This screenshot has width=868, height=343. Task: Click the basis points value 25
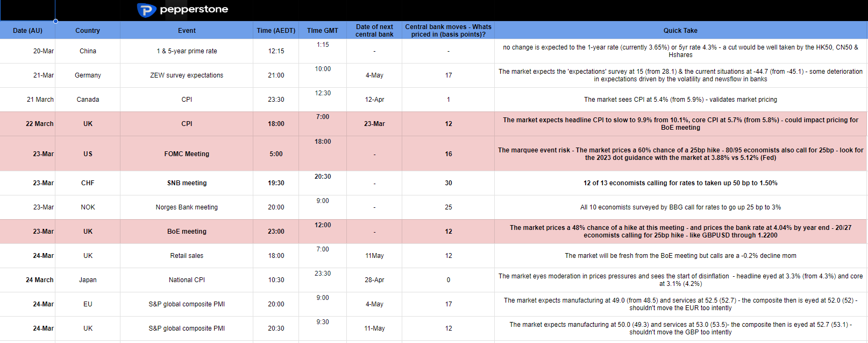(449, 207)
